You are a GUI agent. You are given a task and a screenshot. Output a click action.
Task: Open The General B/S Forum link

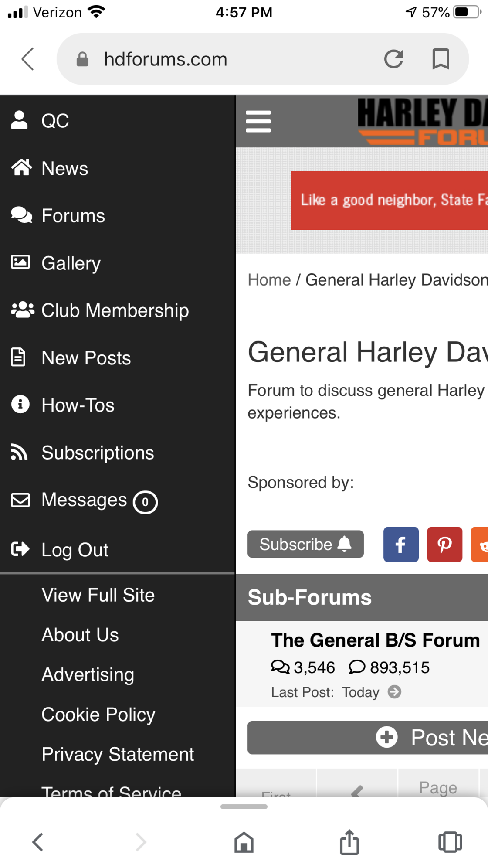click(375, 640)
